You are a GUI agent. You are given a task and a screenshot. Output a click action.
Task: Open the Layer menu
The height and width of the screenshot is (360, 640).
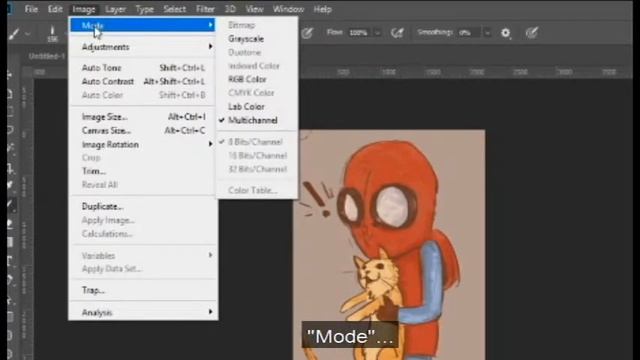pos(116,9)
